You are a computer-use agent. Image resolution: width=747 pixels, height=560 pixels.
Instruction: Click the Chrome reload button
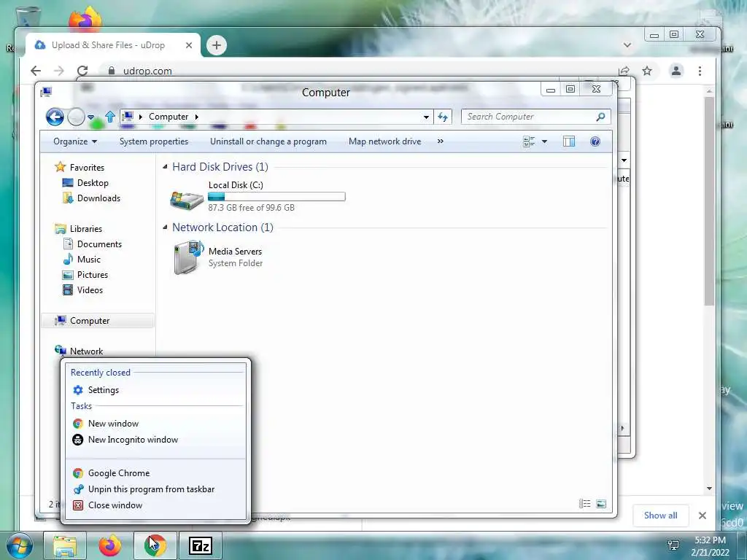tap(82, 71)
